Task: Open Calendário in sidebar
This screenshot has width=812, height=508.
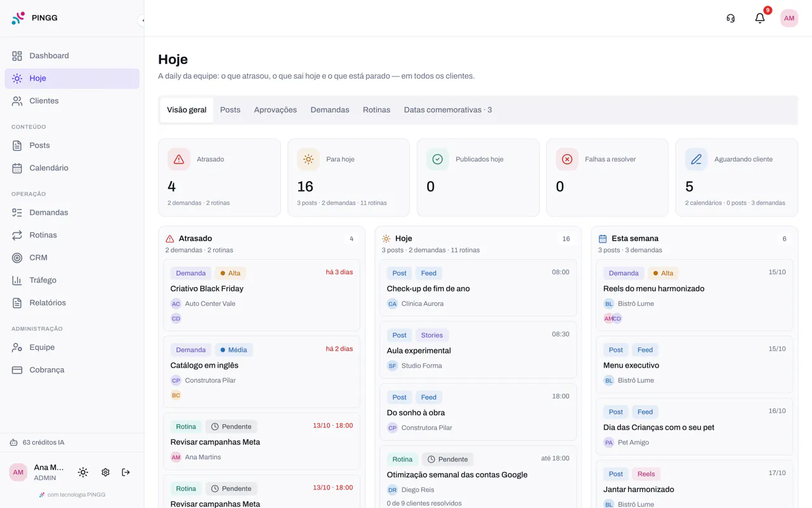Action: point(72,168)
